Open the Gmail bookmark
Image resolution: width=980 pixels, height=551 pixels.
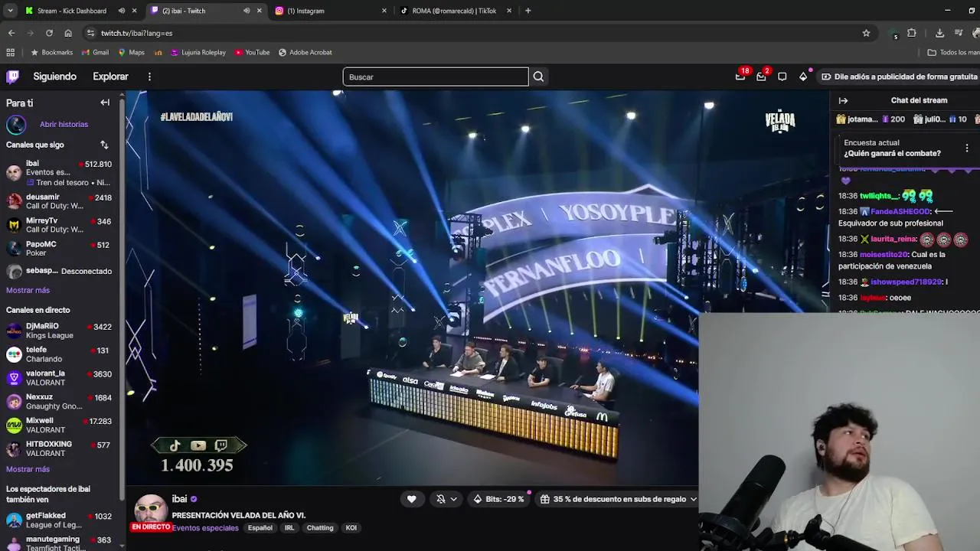point(95,52)
